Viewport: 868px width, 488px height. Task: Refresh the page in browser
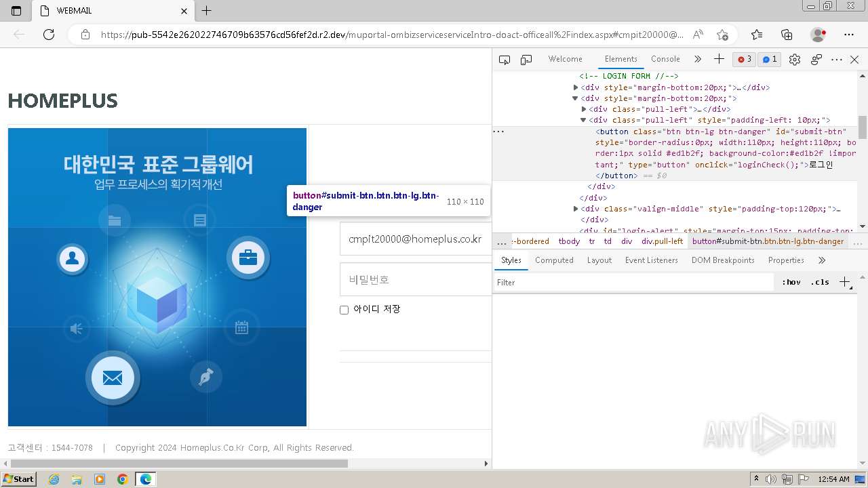(49, 35)
